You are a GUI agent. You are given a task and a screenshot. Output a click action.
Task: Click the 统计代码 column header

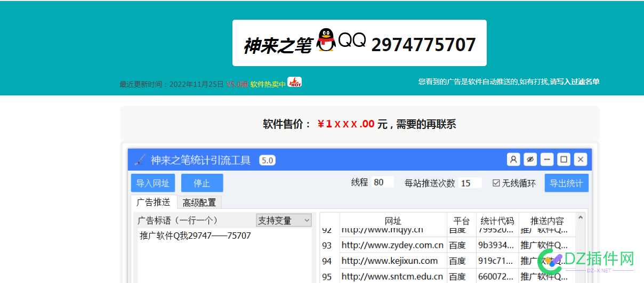(497, 221)
